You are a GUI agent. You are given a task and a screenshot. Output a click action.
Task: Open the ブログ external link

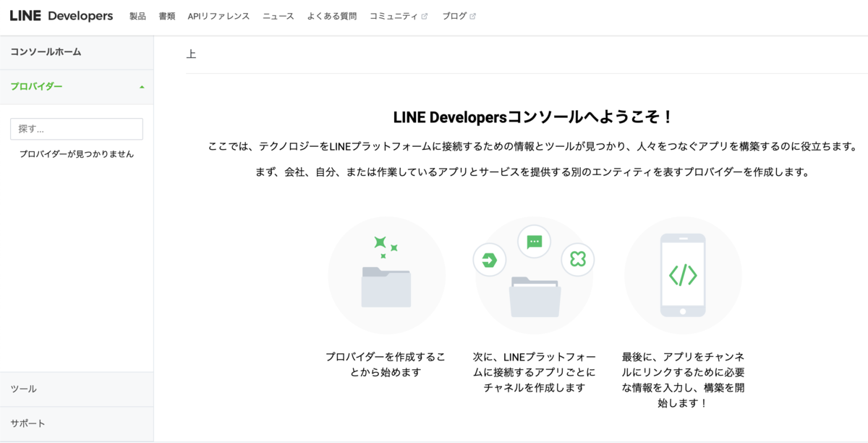pos(459,16)
